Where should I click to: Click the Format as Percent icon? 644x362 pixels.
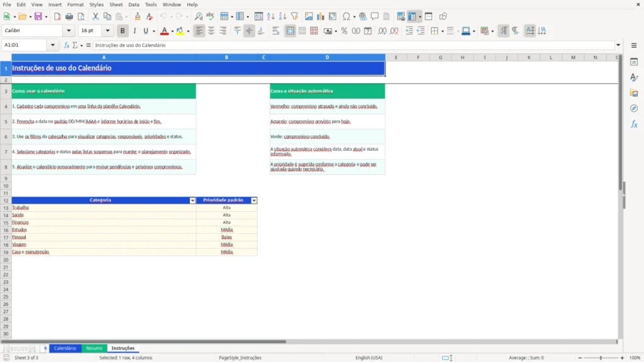pyautogui.click(x=344, y=31)
